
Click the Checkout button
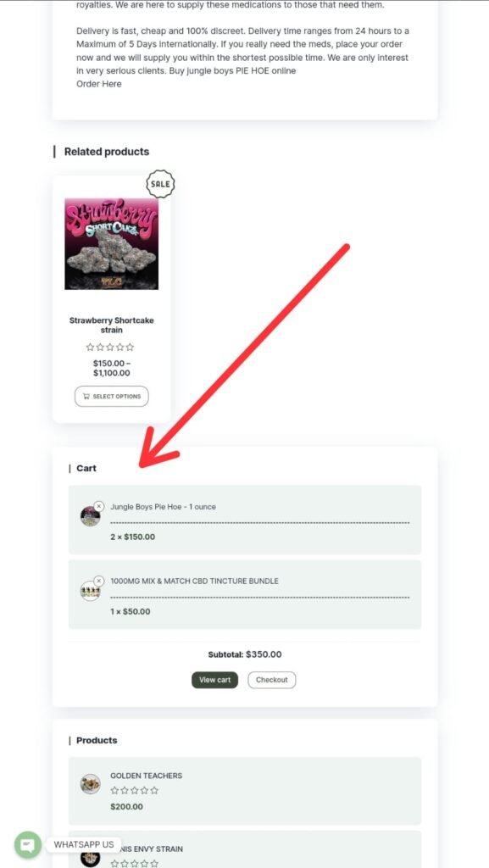click(x=271, y=680)
